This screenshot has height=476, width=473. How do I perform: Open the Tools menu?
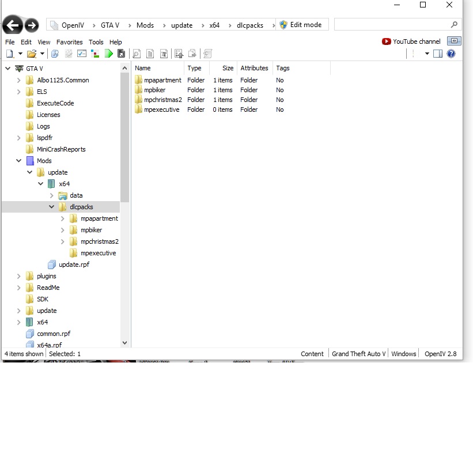click(96, 42)
